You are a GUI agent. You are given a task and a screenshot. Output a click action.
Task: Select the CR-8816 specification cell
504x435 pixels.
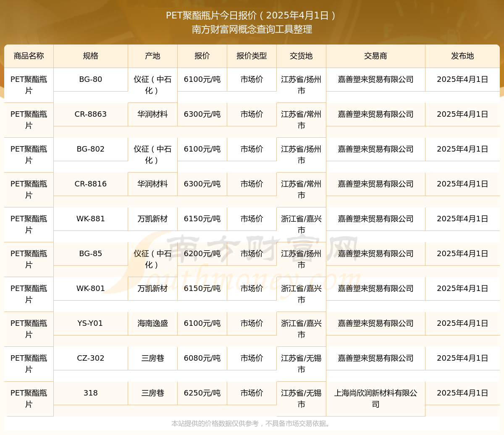tap(91, 184)
